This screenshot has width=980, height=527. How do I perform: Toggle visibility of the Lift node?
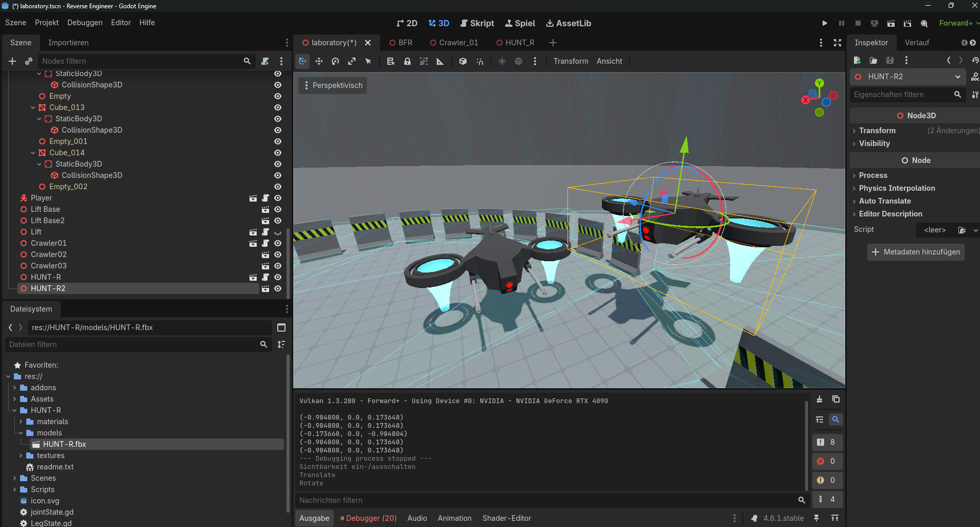click(278, 232)
